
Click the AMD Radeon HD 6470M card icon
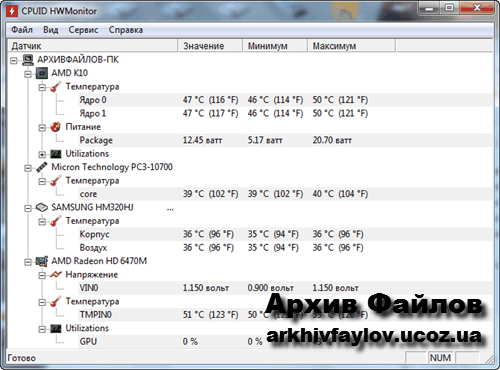42,261
